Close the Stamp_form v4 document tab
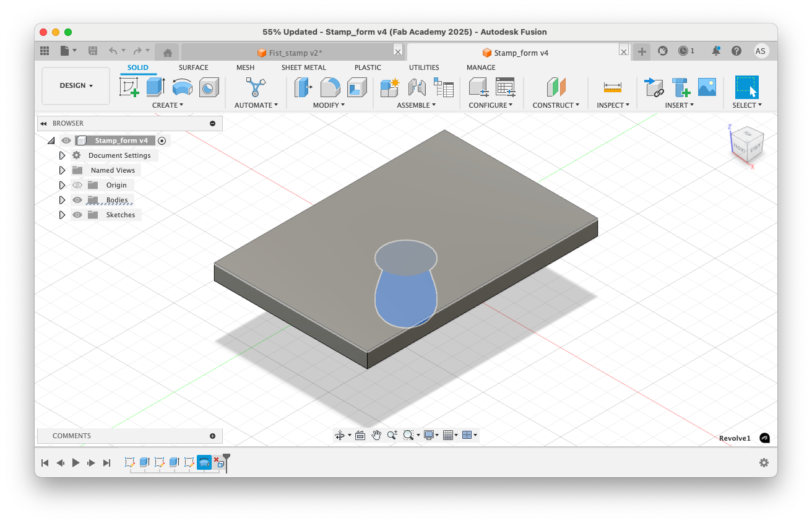Screen dimensions: 812x523 tap(624, 52)
